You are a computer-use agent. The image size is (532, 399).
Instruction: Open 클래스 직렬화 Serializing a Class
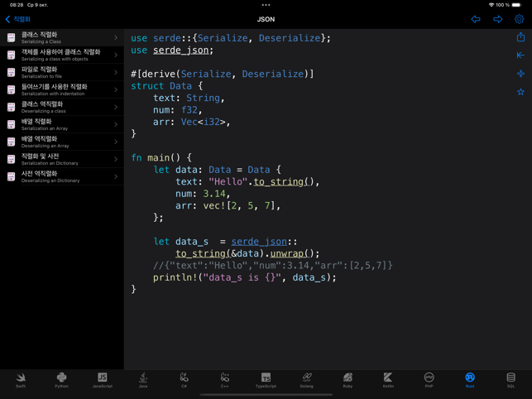62,38
